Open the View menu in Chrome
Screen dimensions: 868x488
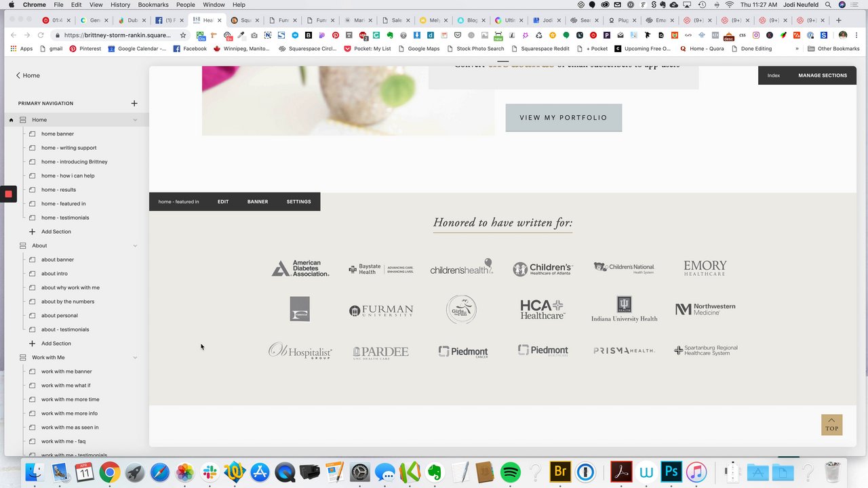(96, 5)
